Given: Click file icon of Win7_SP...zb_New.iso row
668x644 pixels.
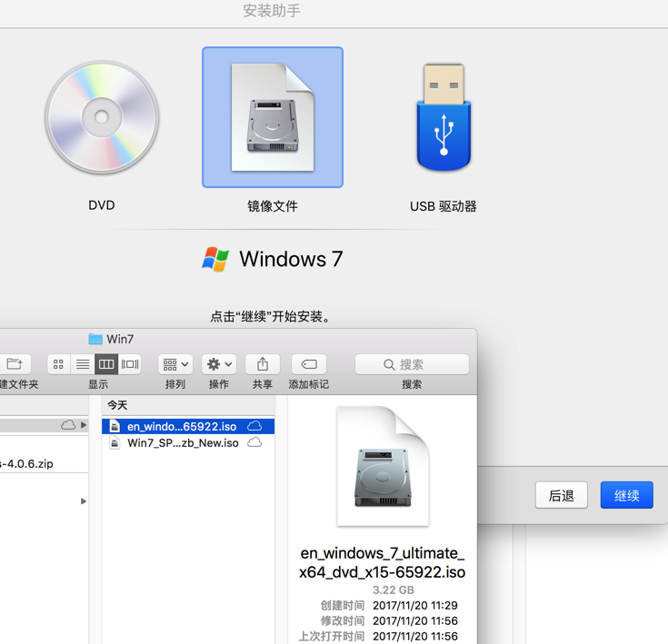Looking at the screenshot, I should (115, 442).
